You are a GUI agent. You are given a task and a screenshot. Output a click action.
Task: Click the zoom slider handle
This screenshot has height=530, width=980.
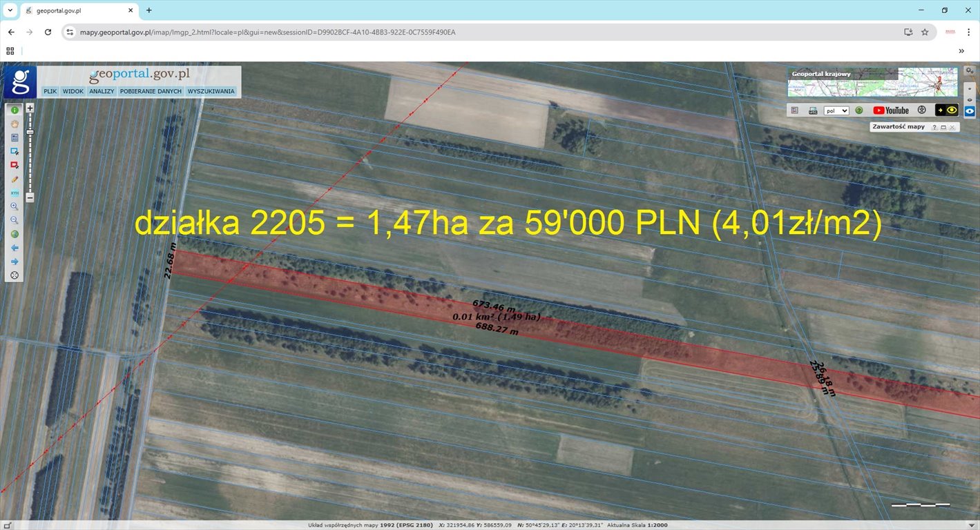30,131
